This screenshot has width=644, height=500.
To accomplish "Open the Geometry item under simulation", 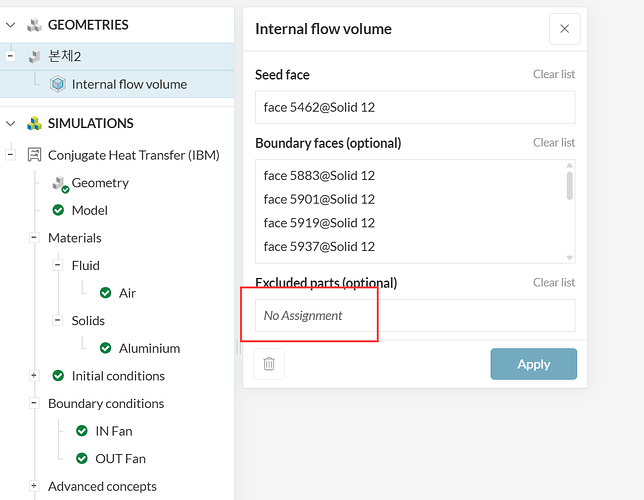I will pyautogui.click(x=100, y=183).
